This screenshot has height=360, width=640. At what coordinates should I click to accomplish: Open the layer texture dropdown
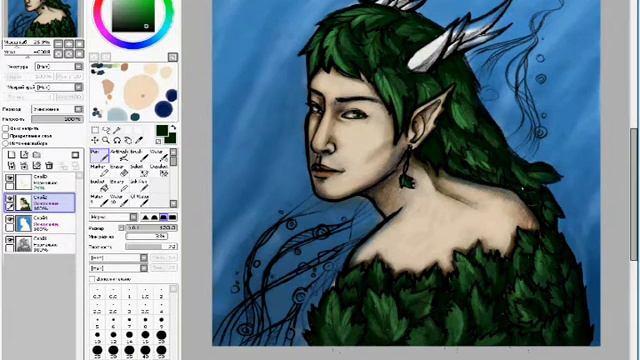pyautogui.click(x=59, y=66)
